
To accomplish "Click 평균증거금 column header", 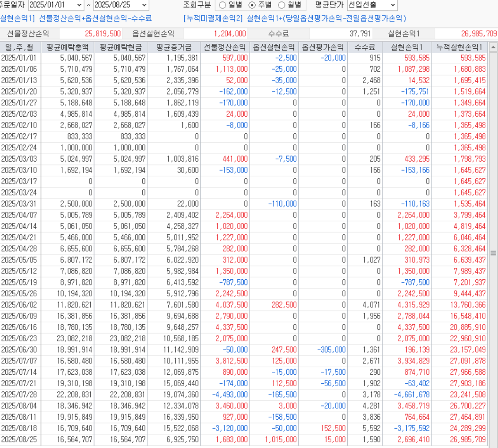I will click(174, 47).
